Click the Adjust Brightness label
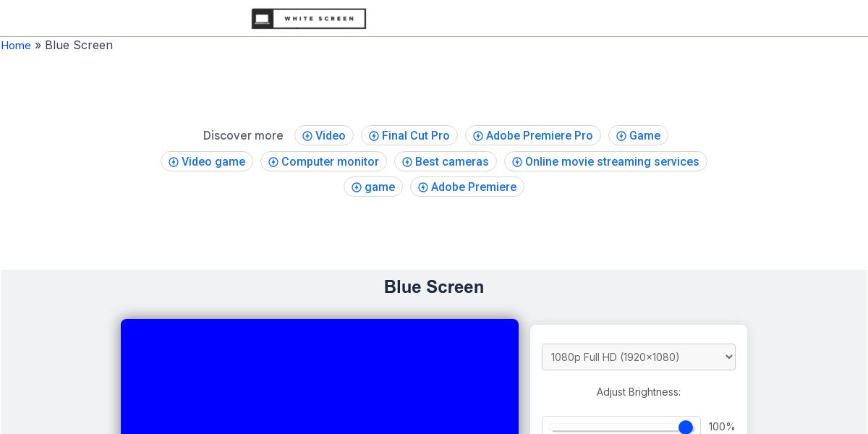This screenshot has height=434, width=868. [639, 392]
